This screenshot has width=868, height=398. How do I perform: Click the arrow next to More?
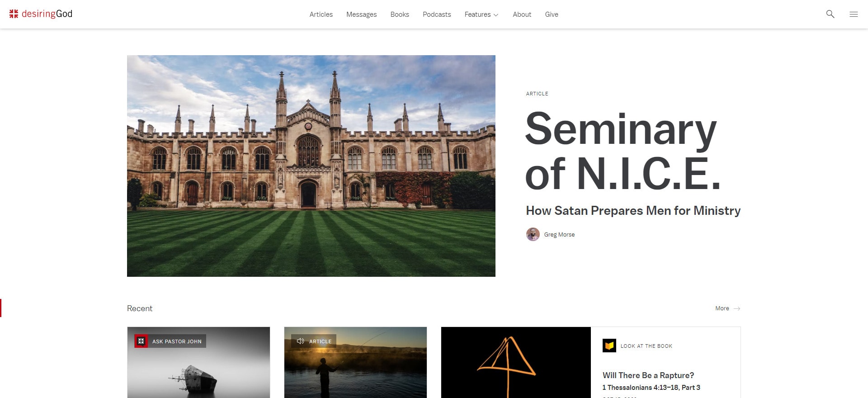[x=737, y=308]
